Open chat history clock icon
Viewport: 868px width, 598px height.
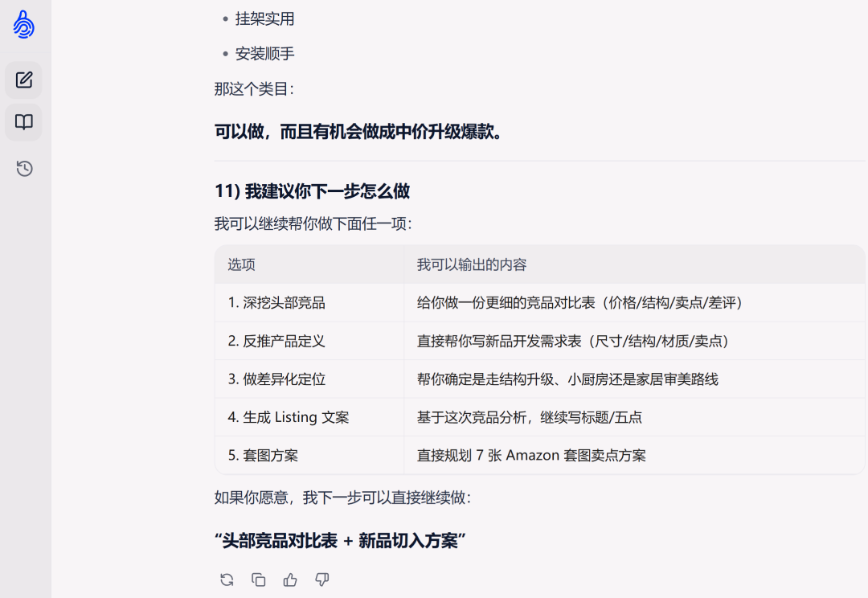coord(24,168)
